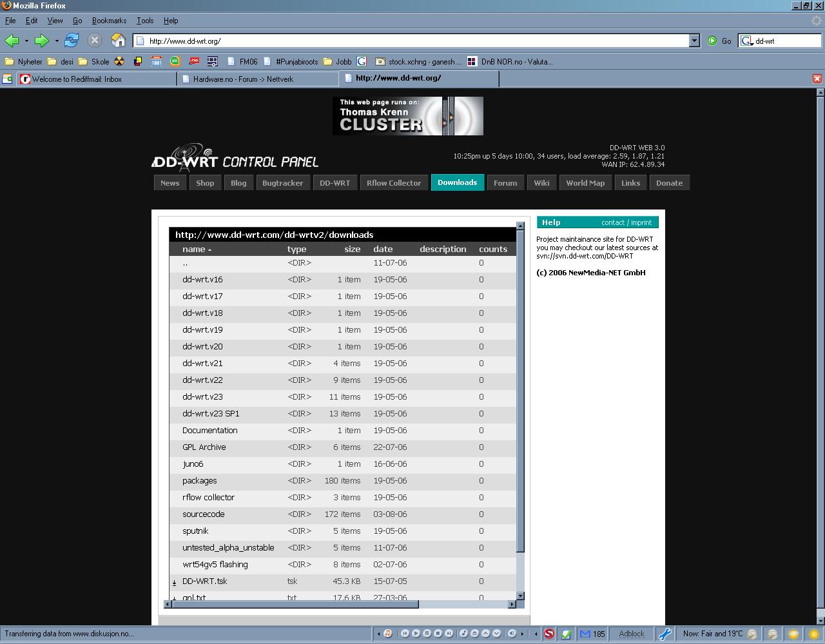Switch to Hardware.no Forum Nettverk tab
This screenshot has width=825, height=644.
coord(258,79)
